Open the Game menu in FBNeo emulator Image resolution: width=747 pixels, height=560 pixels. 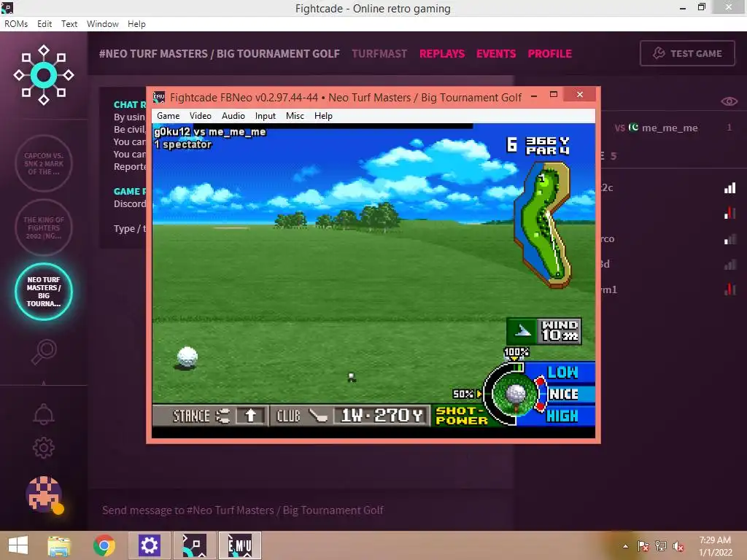tap(169, 116)
